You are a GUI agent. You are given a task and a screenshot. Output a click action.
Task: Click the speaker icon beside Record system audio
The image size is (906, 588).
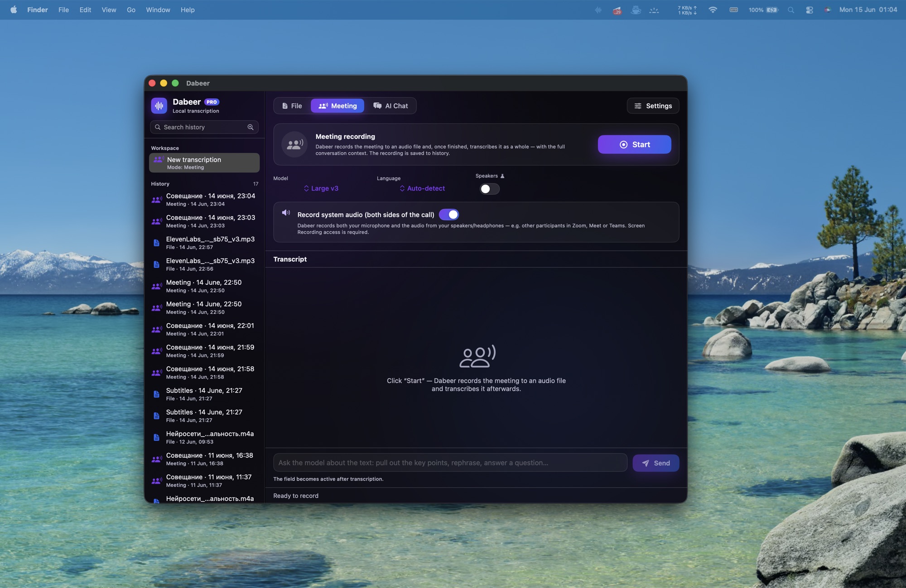286,213
